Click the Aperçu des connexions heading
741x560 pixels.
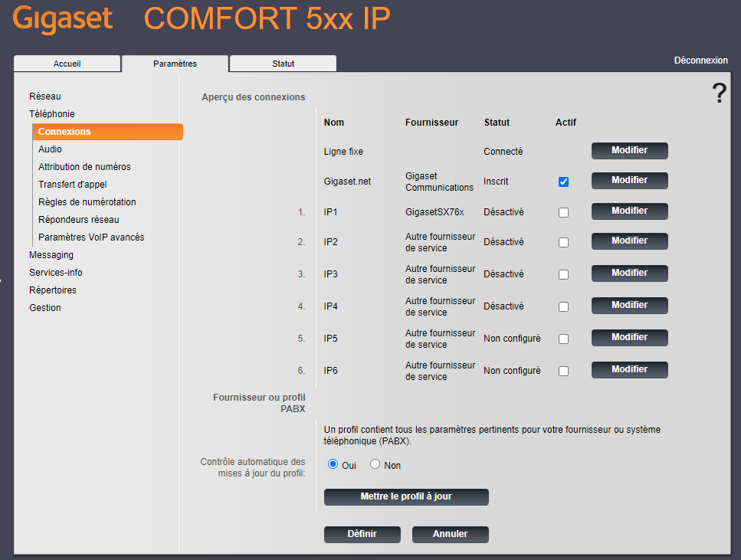[254, 97]
